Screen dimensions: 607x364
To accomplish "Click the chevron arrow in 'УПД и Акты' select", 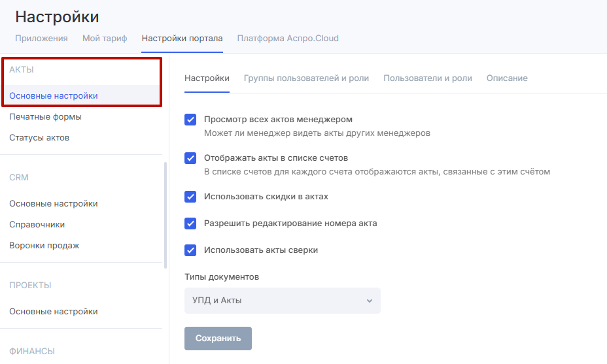I will click(369, 301).
